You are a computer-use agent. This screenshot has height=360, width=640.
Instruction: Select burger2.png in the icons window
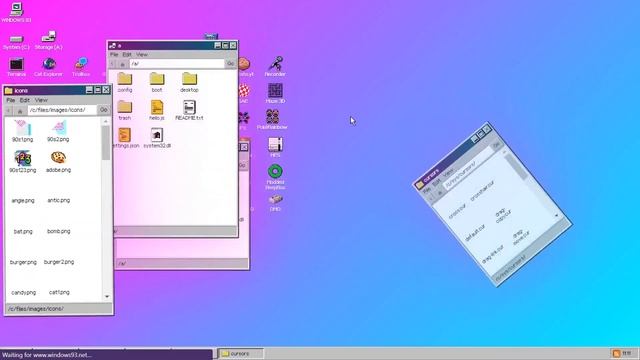[59, 262]
